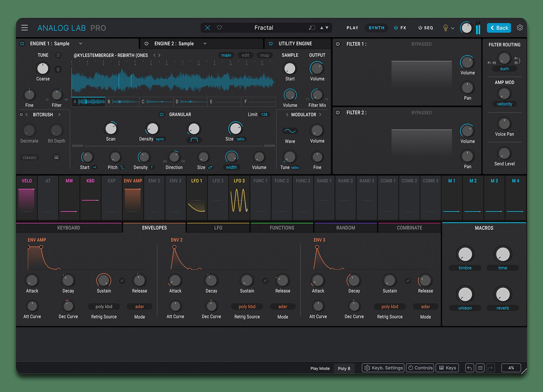Viewport: 543px width, 392px height.
Task: Enable Filter 1 power switch
Action: [x=338, y=44]
